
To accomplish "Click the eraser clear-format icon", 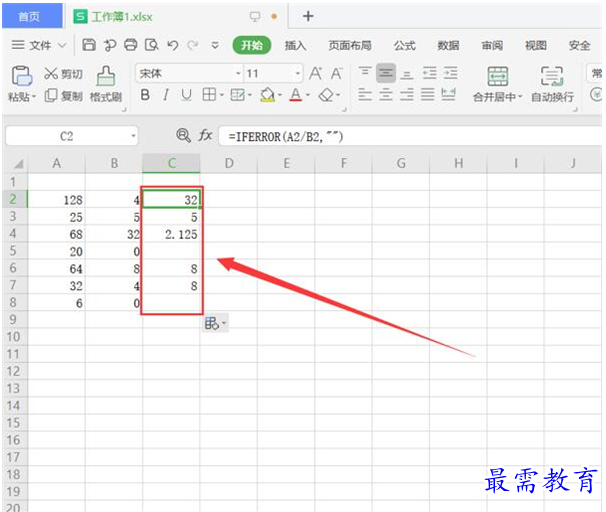I will [326, 95].
